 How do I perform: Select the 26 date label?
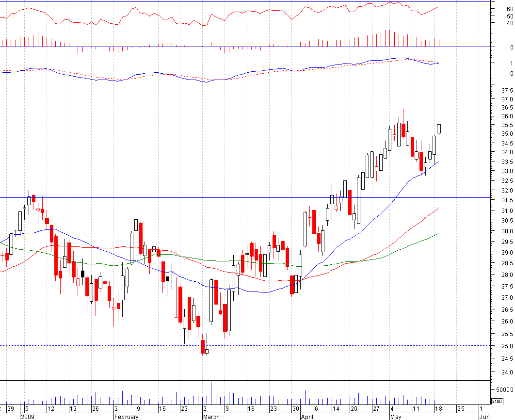[95, 409]
